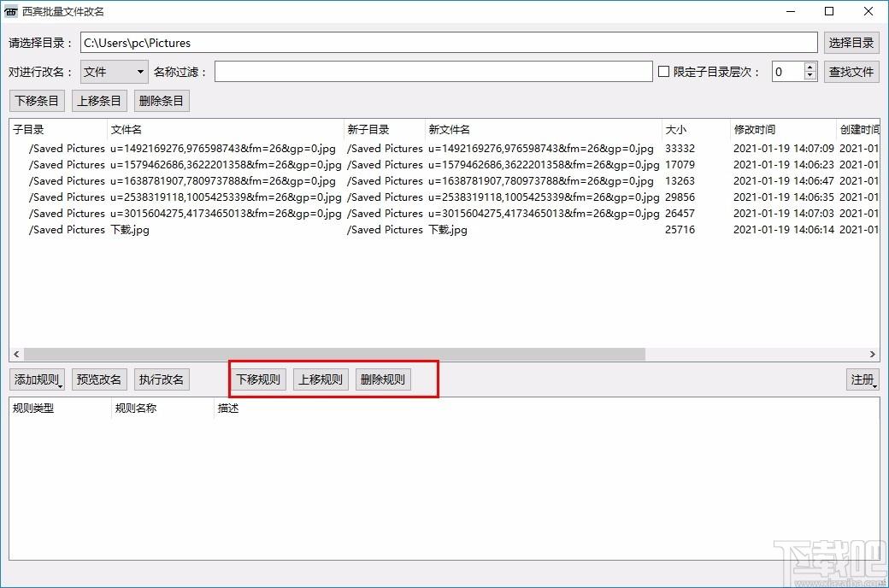Click the file list horizontal scrollbar thumb

coord(334,355)
